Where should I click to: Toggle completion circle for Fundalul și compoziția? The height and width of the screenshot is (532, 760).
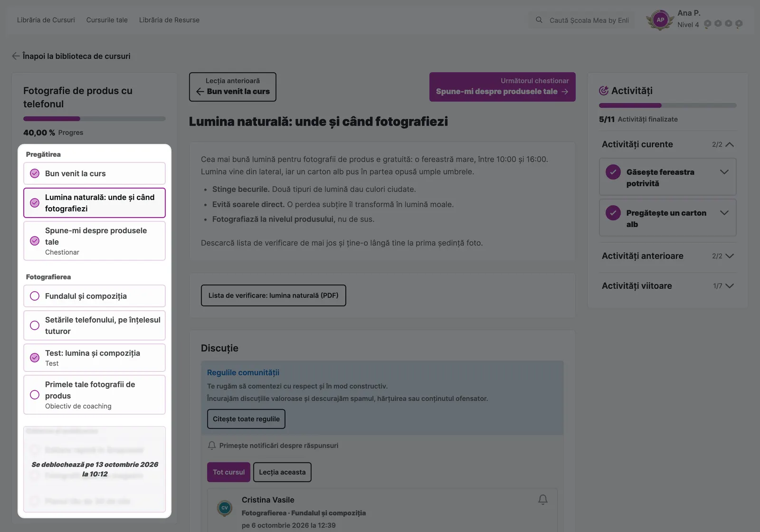[35, 296]
